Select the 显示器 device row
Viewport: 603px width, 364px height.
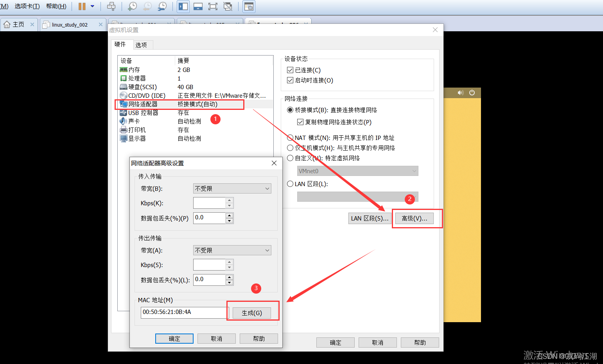[x=196, y=138]
